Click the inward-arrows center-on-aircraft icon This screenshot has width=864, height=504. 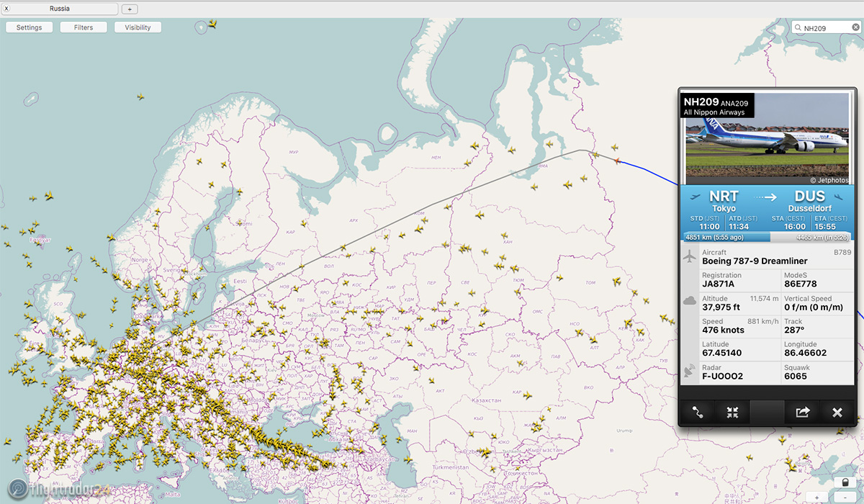pyautogui.click(x=732, y=413)
